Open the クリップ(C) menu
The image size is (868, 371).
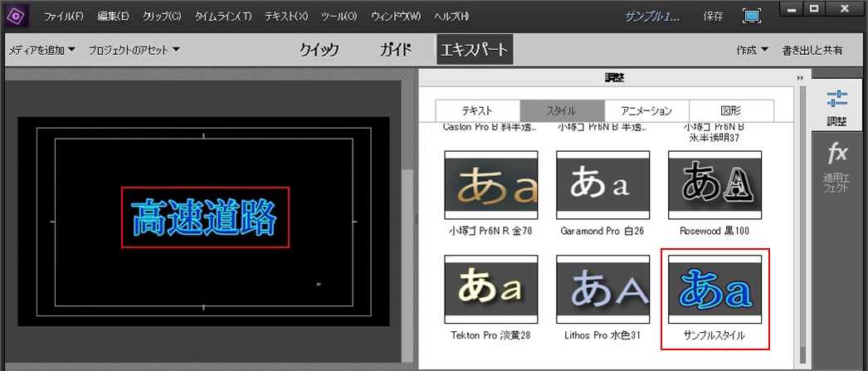point(162,17)
